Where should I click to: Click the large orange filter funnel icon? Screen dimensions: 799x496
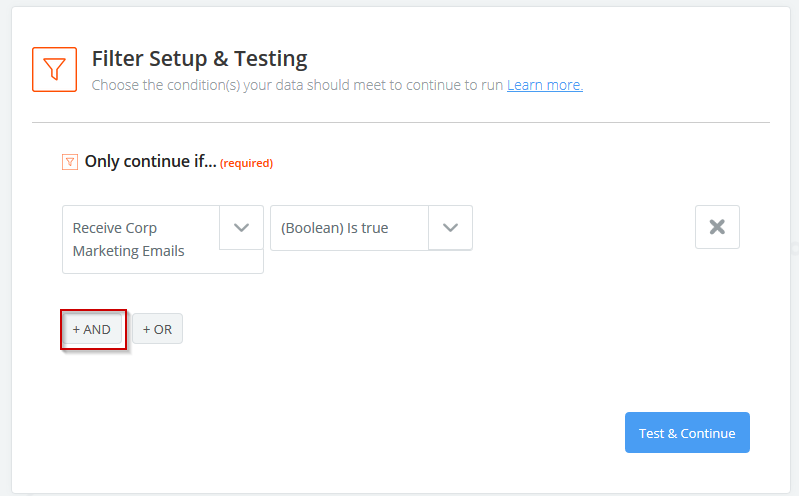pos(55,69)
